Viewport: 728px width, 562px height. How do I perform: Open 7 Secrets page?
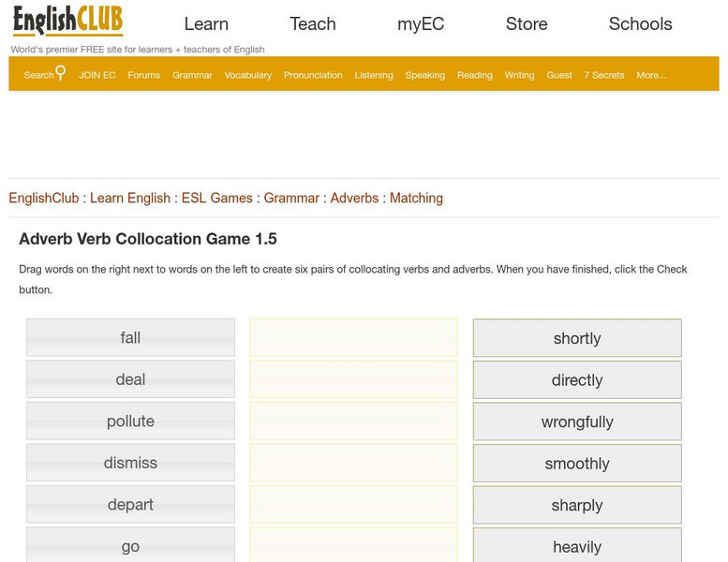pyautogui.click(x=604, y=75)
